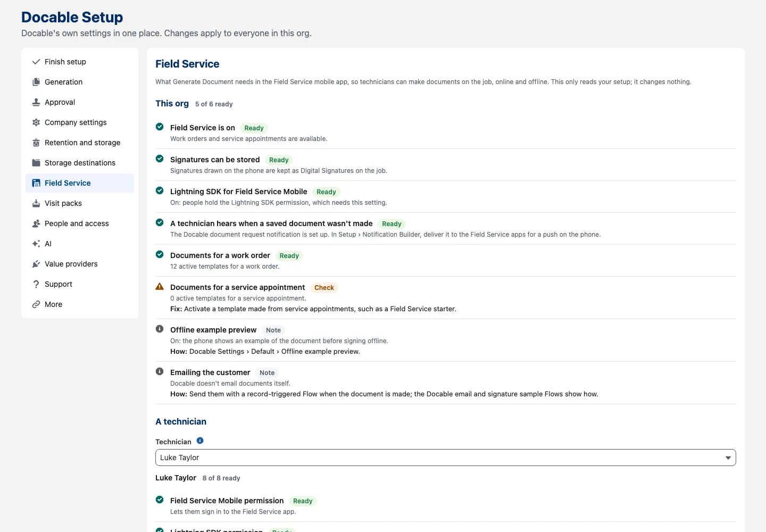Viewport: 766px width, 532px height.
Task: Click the 'A technician hears when a saved document wasn't made' title
Action: point(271,223)
